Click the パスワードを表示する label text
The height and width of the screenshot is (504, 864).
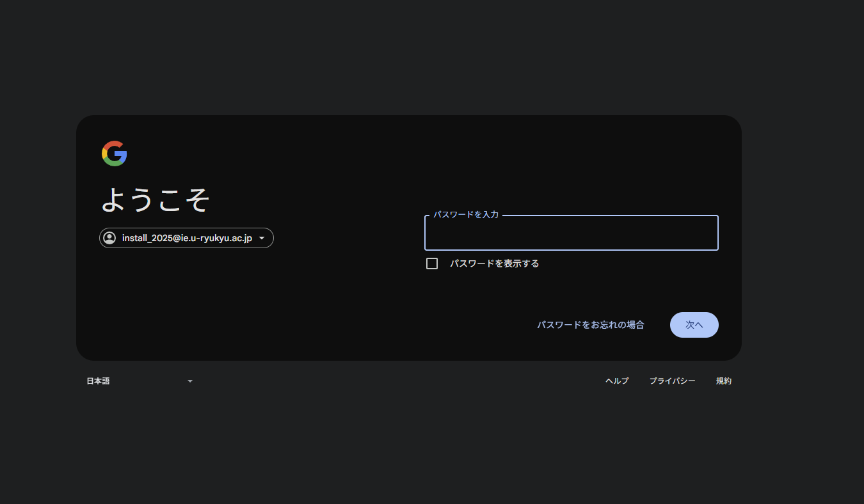pyautogui.click(x=495, y=264)
